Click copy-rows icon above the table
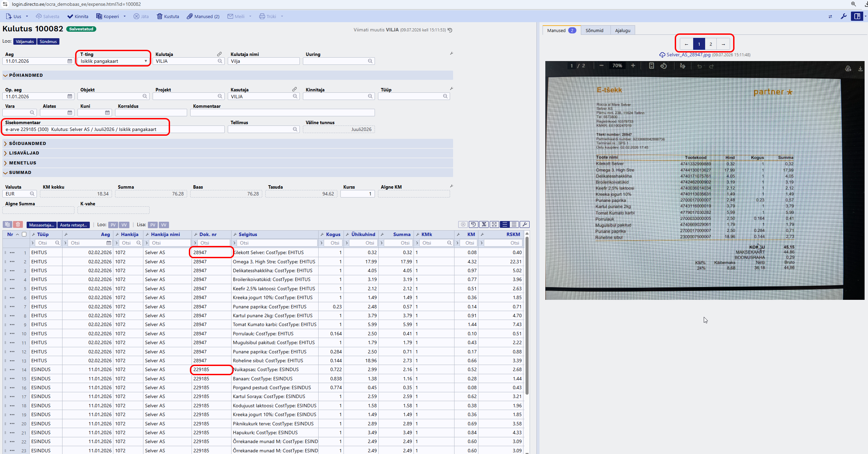The height and width of the screenshot is (454, 868). pos(7,224)
